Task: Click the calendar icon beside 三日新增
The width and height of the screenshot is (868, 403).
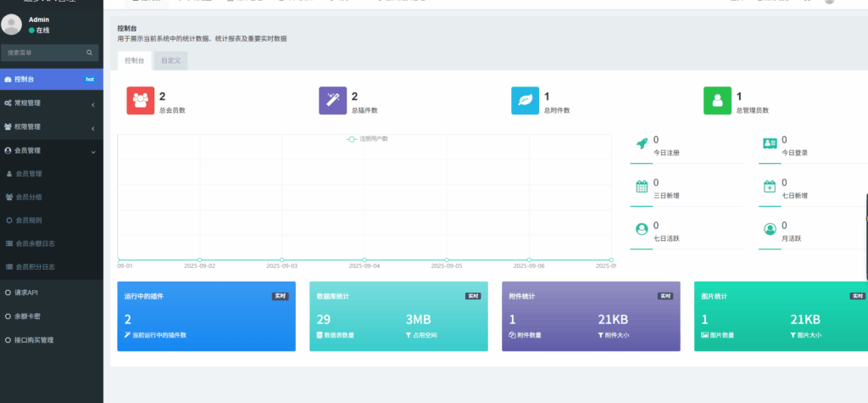Action: pos(642,186)
